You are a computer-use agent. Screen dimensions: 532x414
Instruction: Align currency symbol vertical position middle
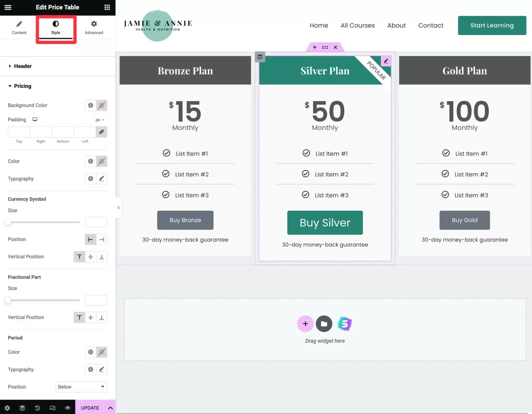point(91,257)
